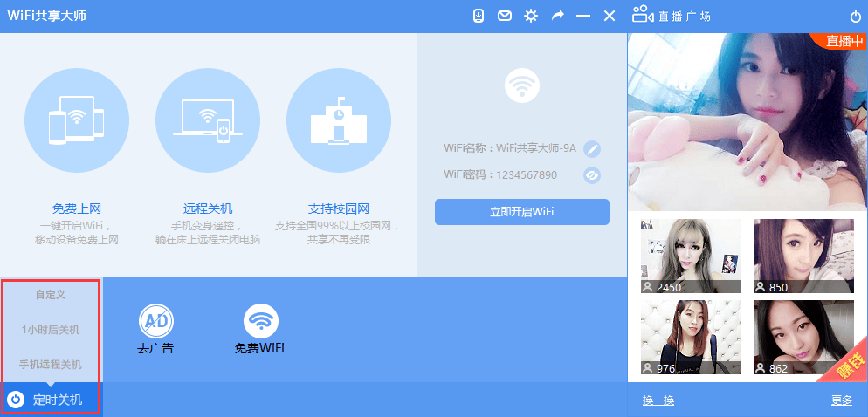
Task: Close the WiFi共享大师 window
Action: click(x=610, y=16)
